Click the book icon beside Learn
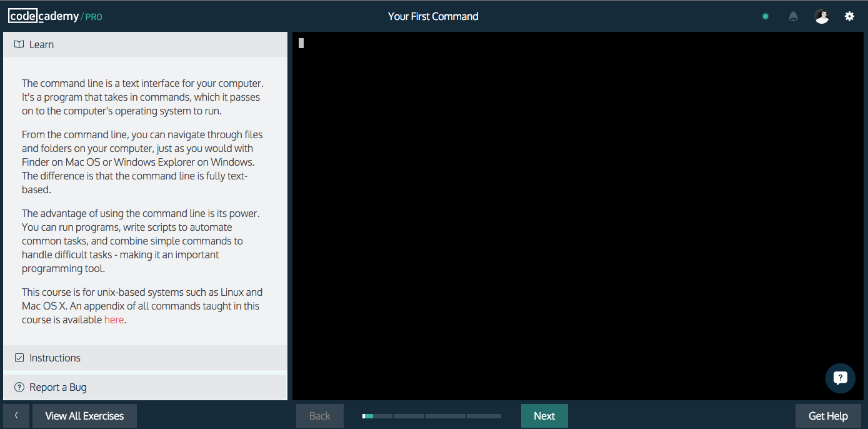Image resolution: width=868 pixels, height=429 pixels. 19,44
